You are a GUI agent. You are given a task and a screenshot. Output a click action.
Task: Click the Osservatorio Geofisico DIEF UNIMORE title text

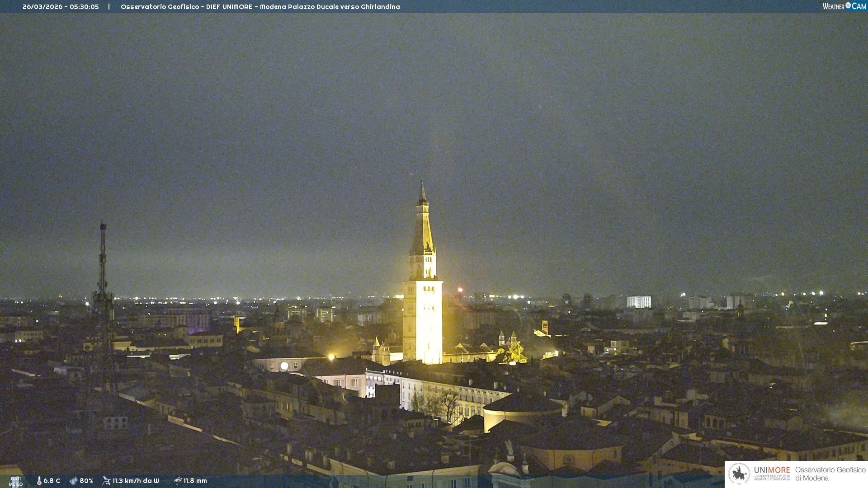[x=260, y=7]
